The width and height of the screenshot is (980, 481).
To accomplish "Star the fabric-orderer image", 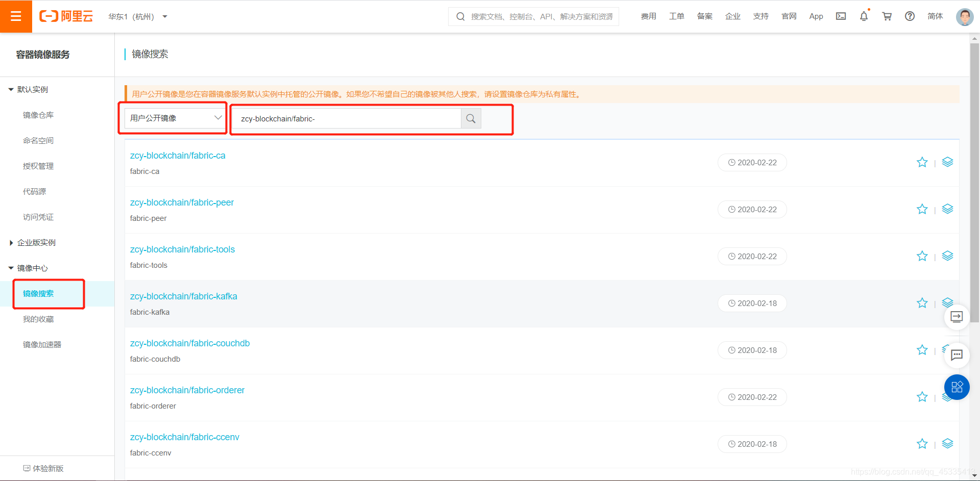I will tap(922, 397).
